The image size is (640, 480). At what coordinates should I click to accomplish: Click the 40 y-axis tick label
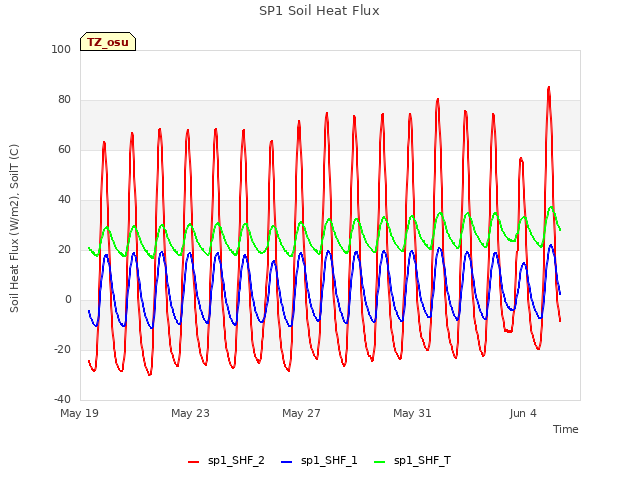coord(64,200)
